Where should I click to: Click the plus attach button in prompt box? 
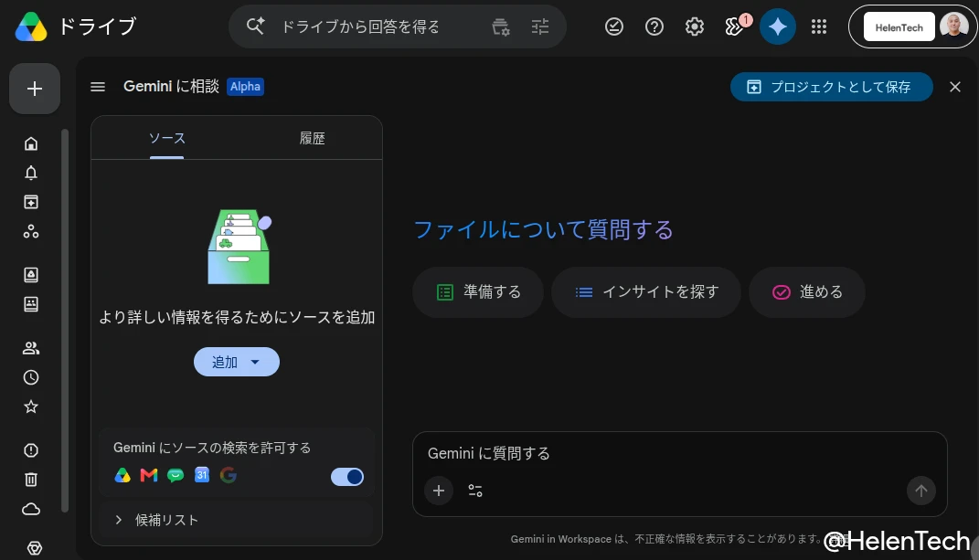point(439,491)
